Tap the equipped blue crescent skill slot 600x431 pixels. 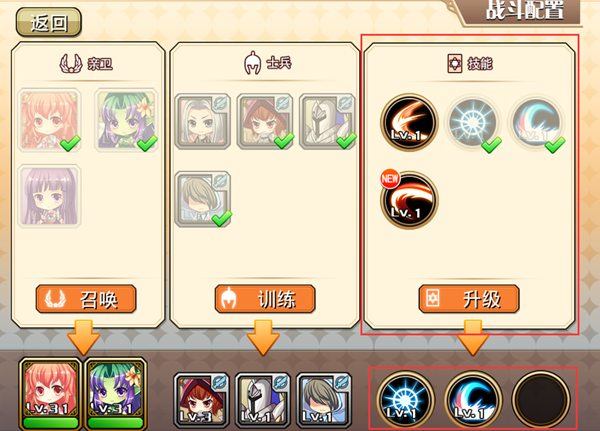pyautogui.click(x=473, y=399)
